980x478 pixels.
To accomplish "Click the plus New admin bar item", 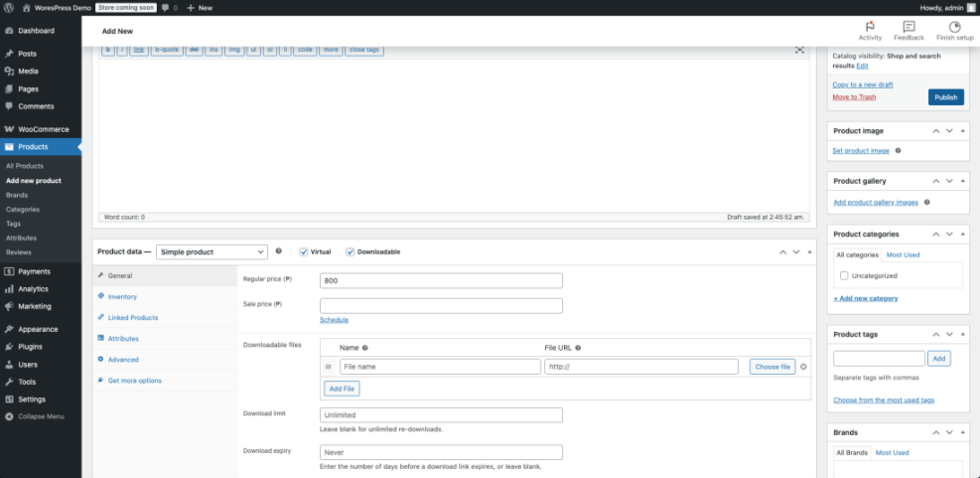I will pos(200,8).
